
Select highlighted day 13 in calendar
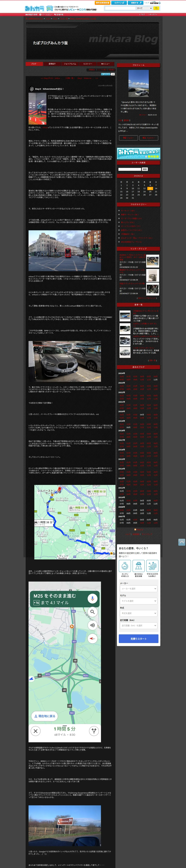tap(150, 188)
